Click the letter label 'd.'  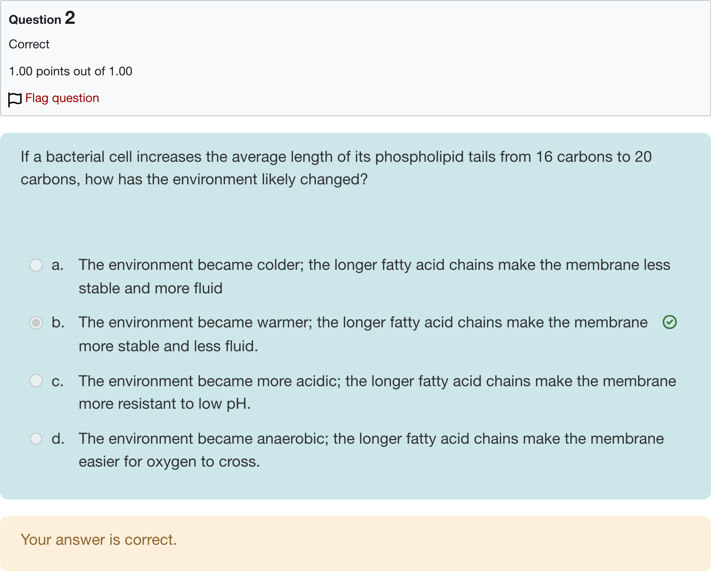(58, 439)
